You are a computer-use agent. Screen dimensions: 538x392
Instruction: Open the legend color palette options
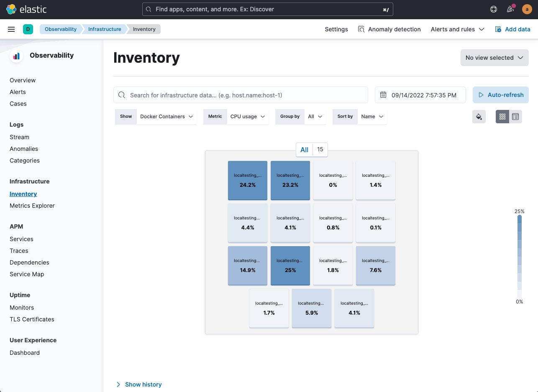[x=479, y=117]
